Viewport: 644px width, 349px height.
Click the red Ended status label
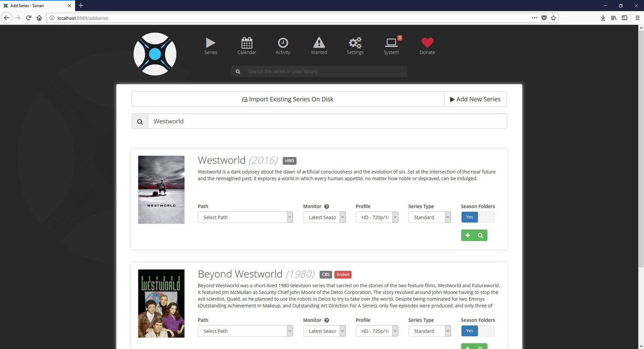(343, 274)
